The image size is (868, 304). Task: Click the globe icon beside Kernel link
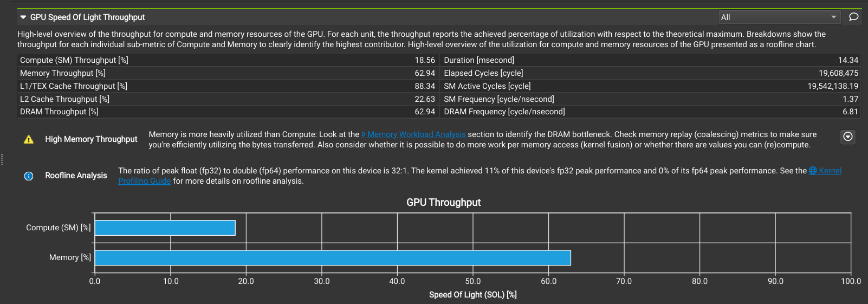(x=813, y=171)
